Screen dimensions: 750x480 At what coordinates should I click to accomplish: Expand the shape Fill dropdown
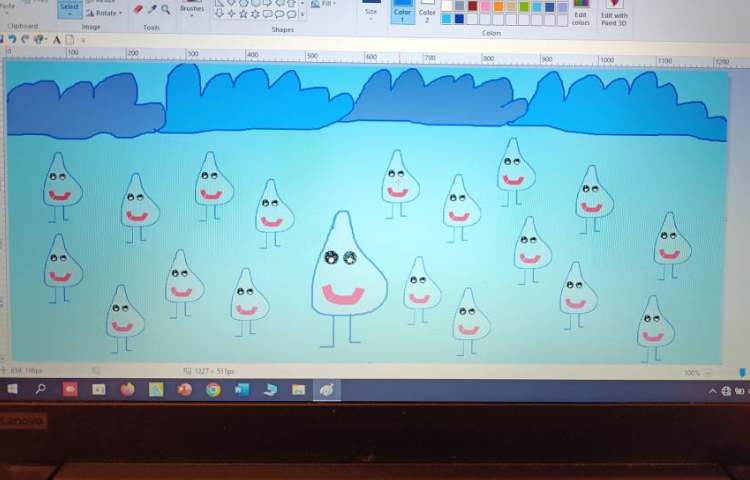pos(323,4)
